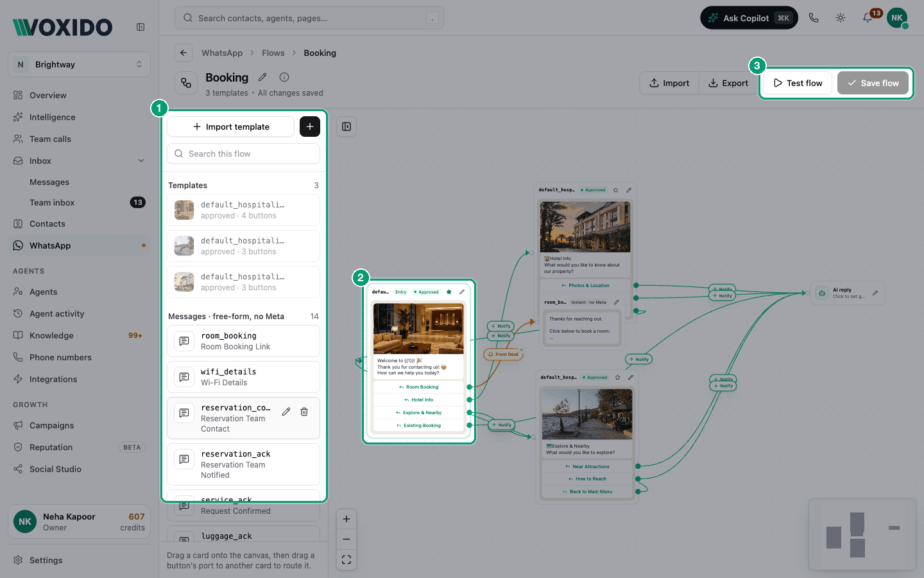Collapse the Inbox section chevron
The width and height of the screenshot is (924, 578).
click(141, 161)
